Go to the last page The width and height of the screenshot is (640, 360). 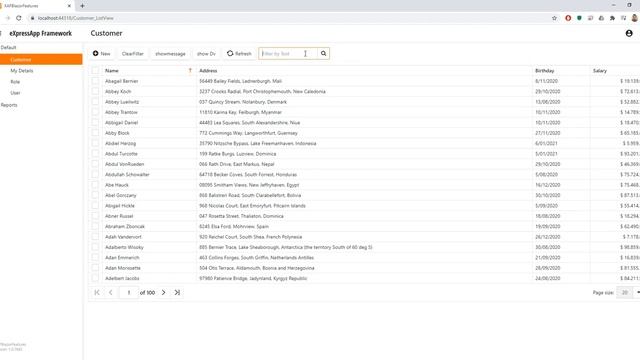coord(177,292)
